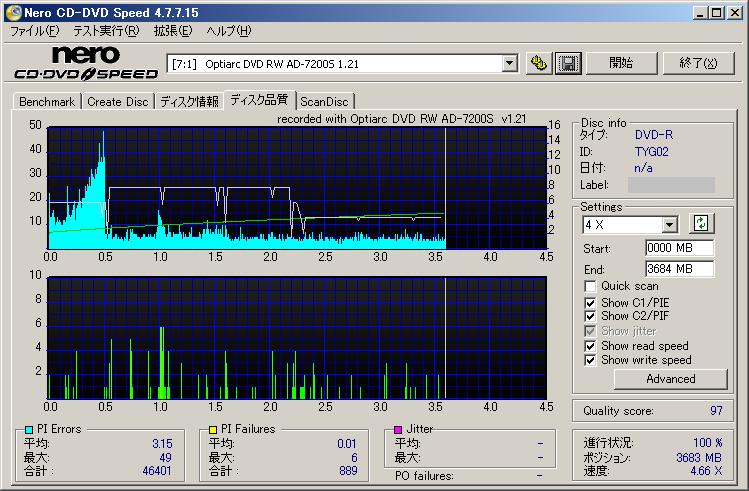Click the Nero CD-DVD Speed logo
The width and height of the screenshot is (749, 491).
coord(86,63)
